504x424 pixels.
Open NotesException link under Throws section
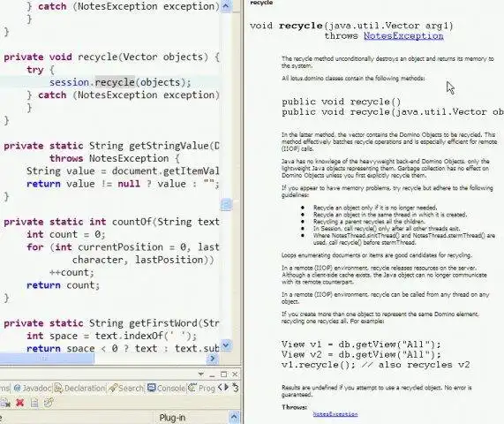tap(335, 414)
